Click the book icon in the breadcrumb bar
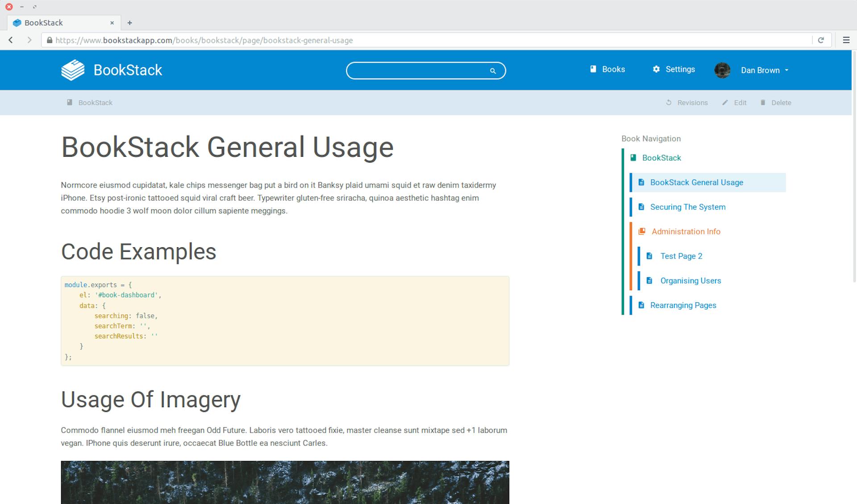This screenshot has height=504, width=857. click(x=70, y=102)
